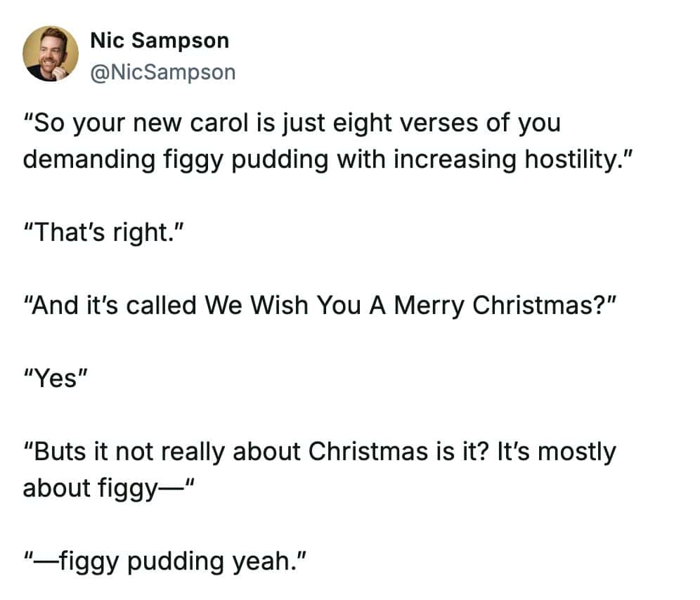Open the Nic Sampson display name link
The image size is (700, 600).
(160, 41)
